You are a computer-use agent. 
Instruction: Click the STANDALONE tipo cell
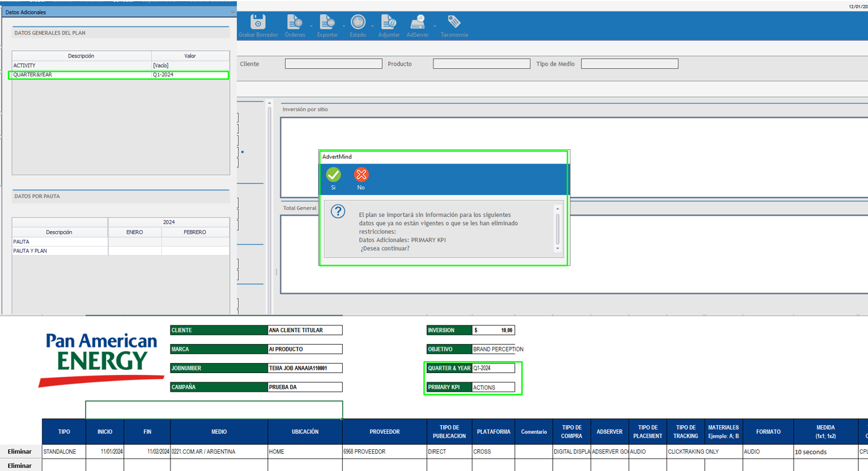point(64,452)
